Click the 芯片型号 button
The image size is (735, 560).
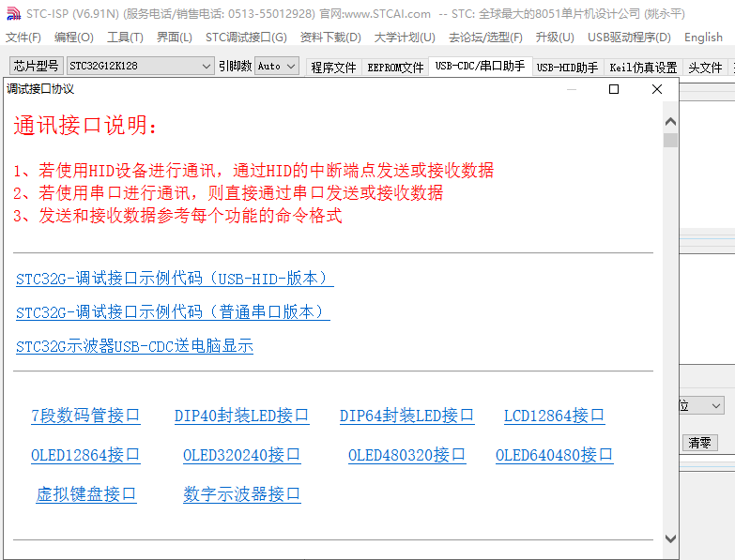tap(36, 66)
